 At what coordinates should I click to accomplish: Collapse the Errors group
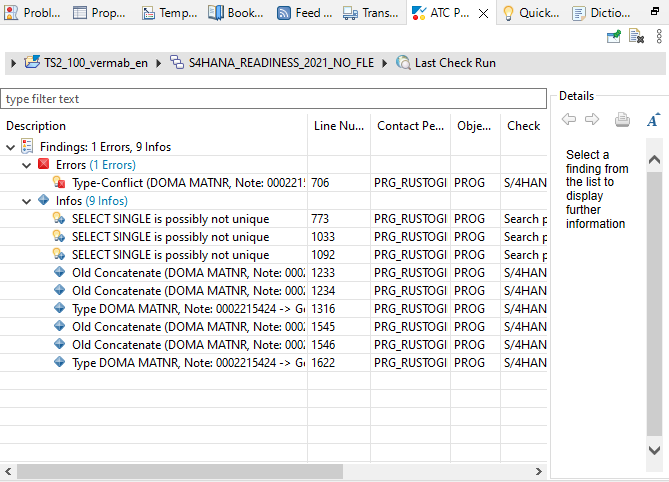click(x=27, y=165)
